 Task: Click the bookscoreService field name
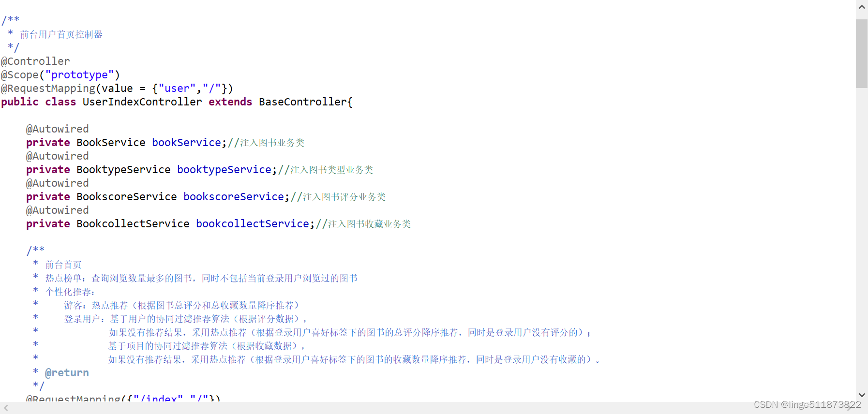pyautogui.click(x=234, y=197)
